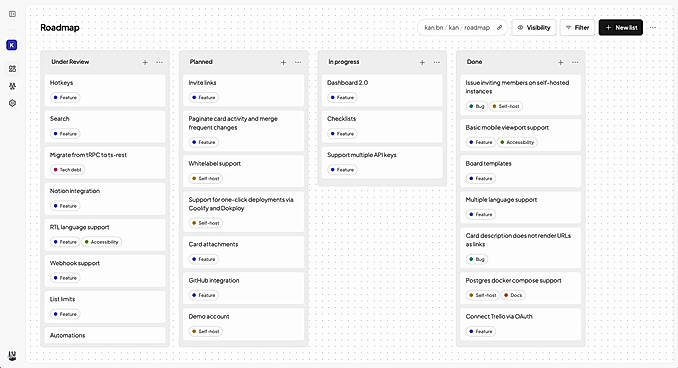Click the Done list title
Screen dimensions: 678x368
474,62
